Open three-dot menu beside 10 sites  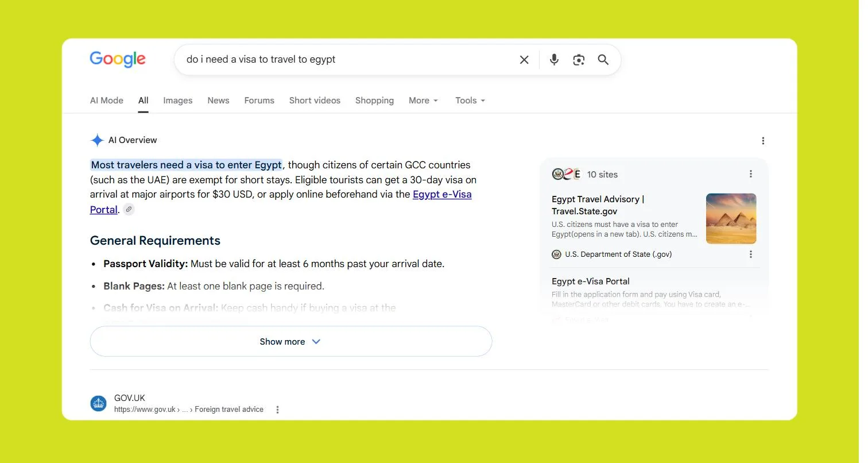tap(750, 174)
